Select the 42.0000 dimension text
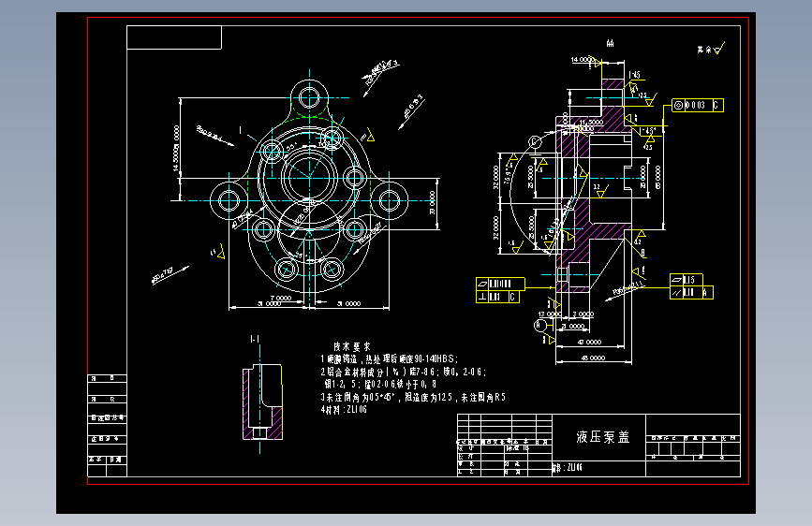The width and height of the screenshot is (812, 526). 589,342
